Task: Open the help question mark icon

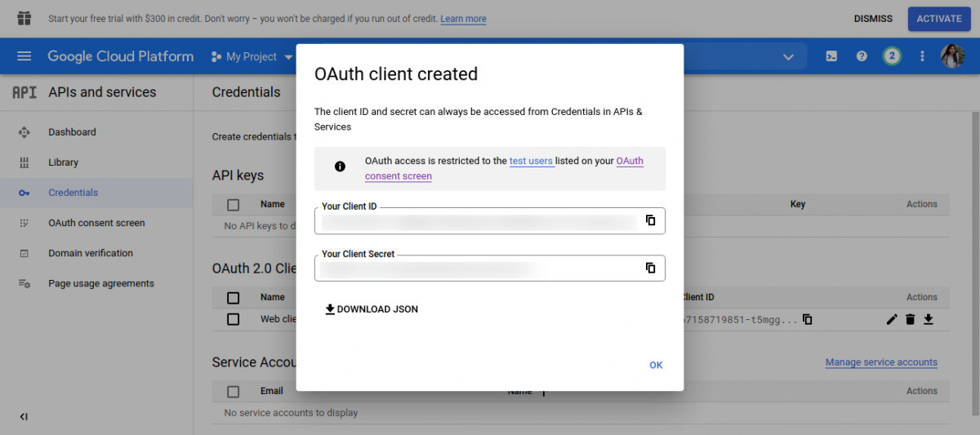Action: 862,56
